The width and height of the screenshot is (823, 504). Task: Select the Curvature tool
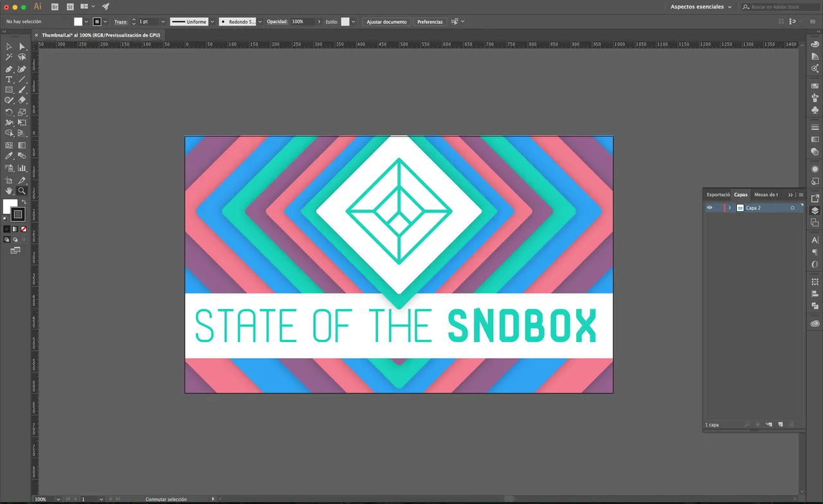pos(22,69)
